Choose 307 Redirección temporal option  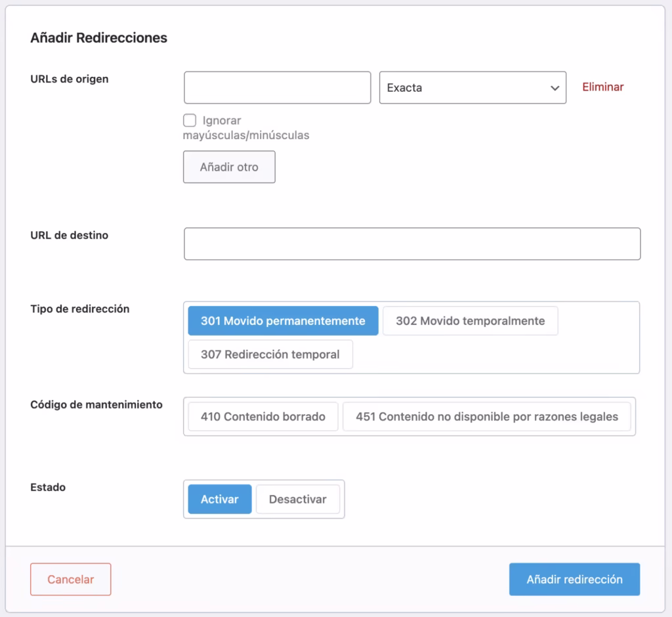(x=270, y=354)
